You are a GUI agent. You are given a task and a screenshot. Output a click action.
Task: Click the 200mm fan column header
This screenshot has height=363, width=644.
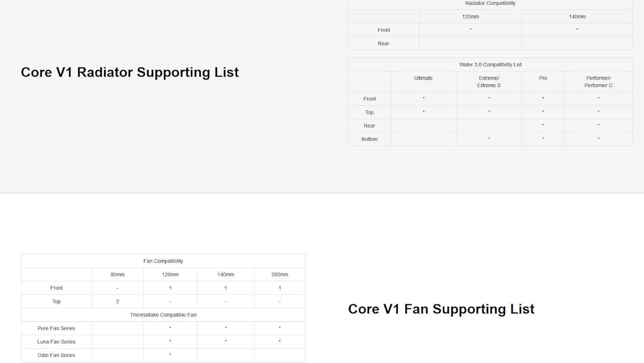[x=279, y=275]
